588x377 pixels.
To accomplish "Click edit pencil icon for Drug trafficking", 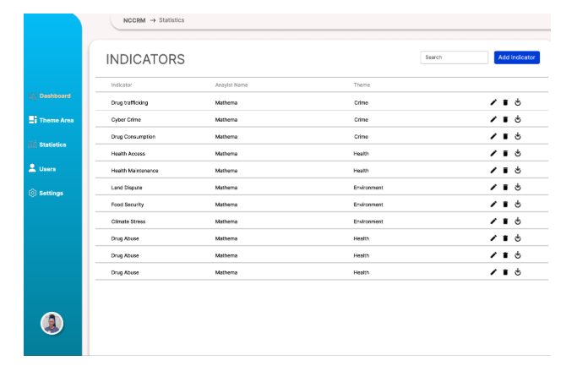I will (493, 102).
